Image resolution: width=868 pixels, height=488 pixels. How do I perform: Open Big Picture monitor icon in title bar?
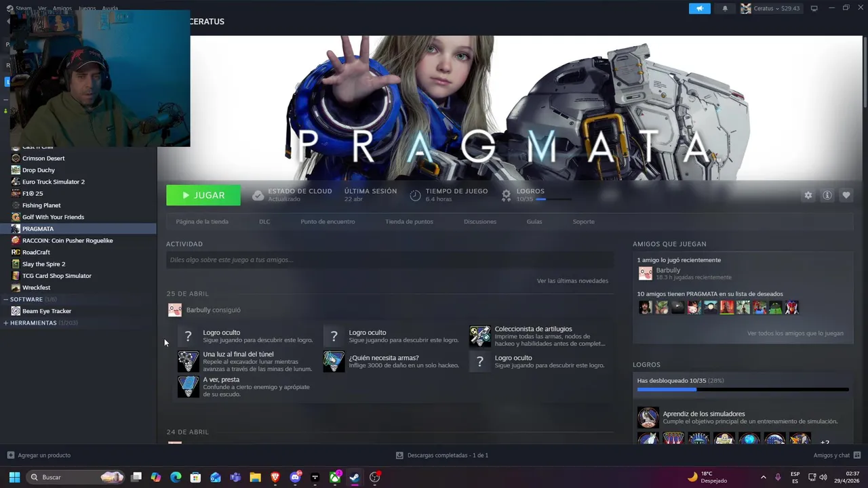[x=814, y=8]
